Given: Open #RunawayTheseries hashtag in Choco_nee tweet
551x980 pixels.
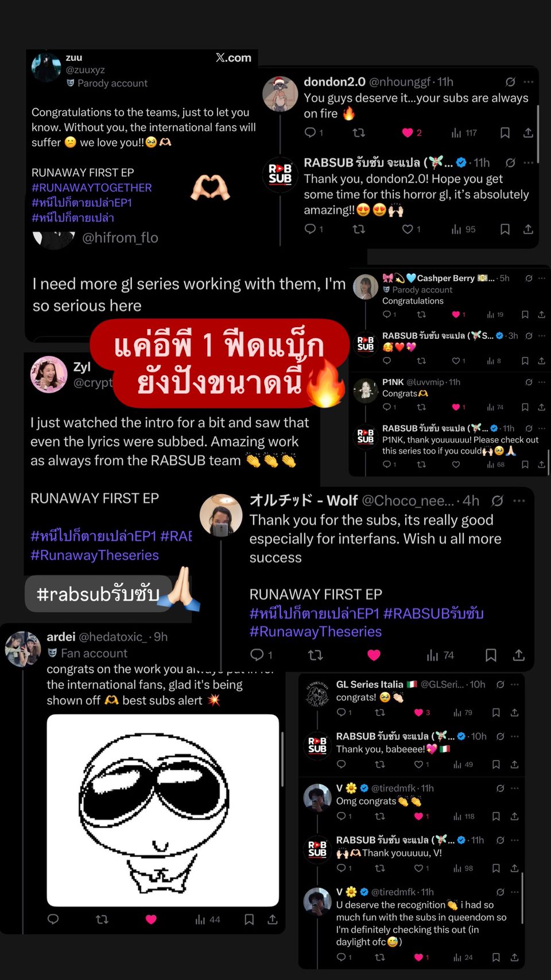Looking at the screenshot, I should tap(316, 632).
